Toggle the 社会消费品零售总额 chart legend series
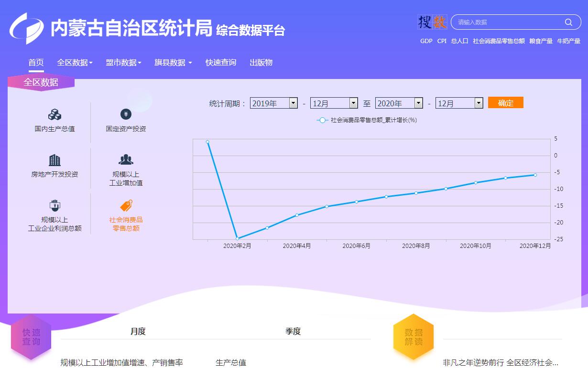588x370 pixels. tap(367, 120)
